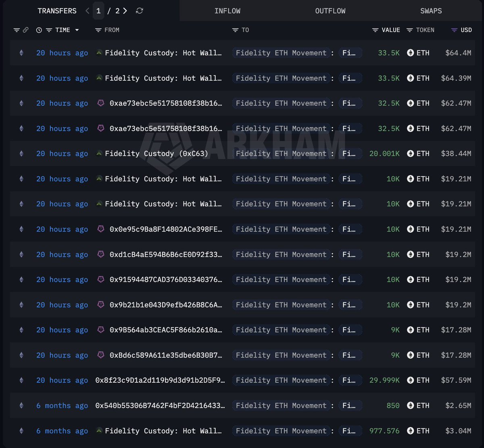This screenshot has width=484, height=448.
Task: Go to next transfers page arrow
Action: 125,11
